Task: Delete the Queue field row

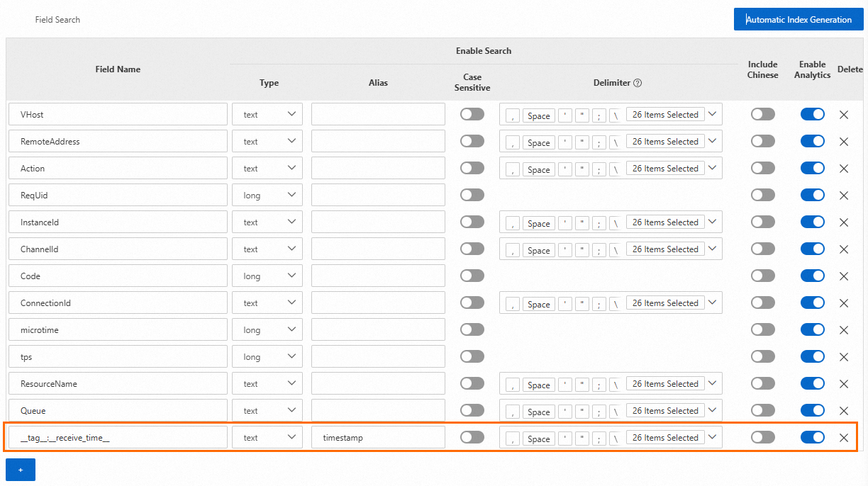Action: (844, 411)
